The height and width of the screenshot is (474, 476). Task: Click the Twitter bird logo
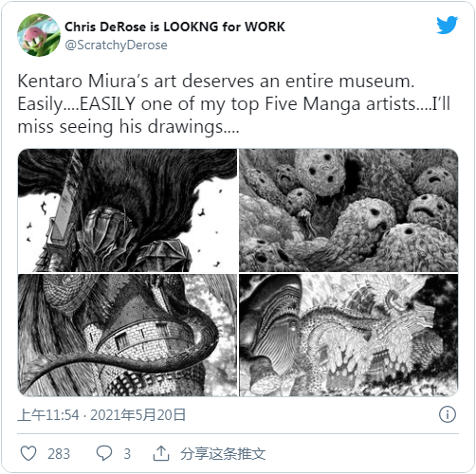click(x=448, y=25)
